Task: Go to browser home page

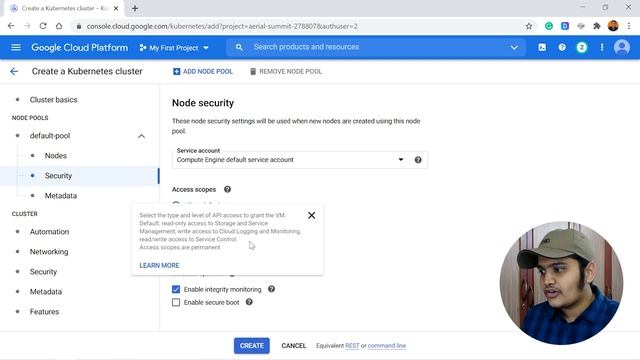Action: [x=59, y=26]
